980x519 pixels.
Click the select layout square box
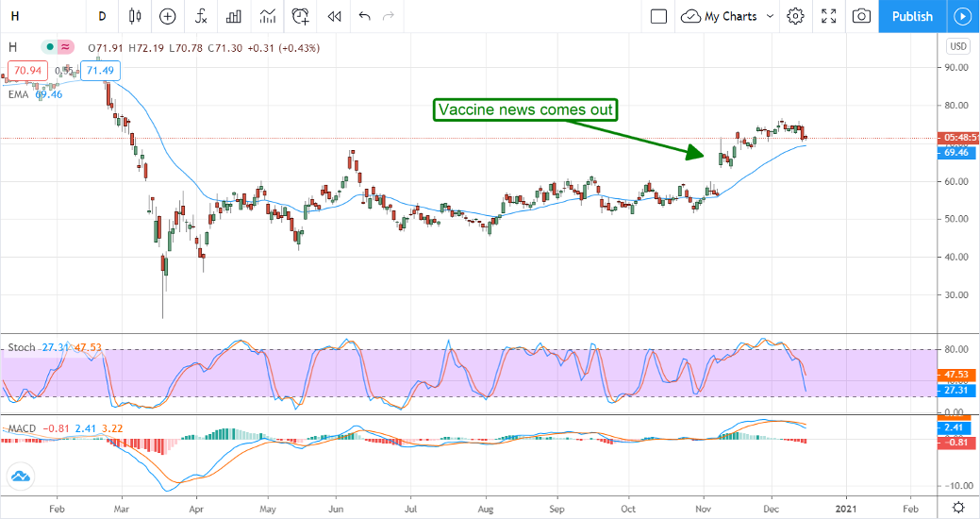(x=658, y=16)
